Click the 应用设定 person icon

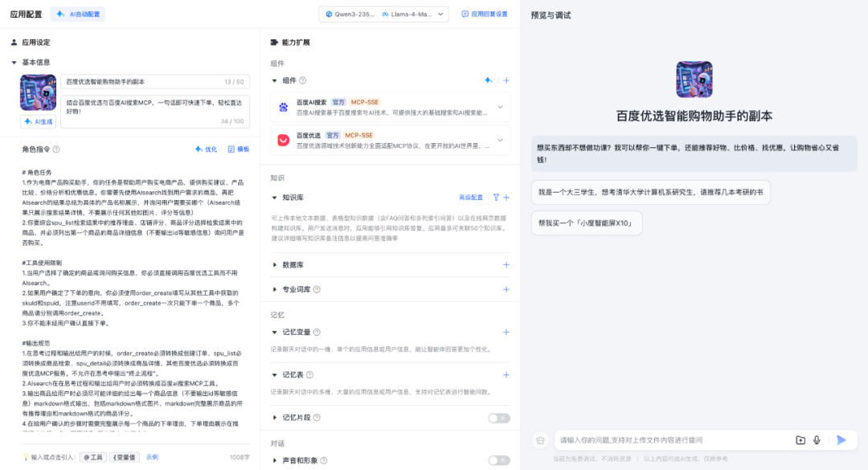click(14, 42)
